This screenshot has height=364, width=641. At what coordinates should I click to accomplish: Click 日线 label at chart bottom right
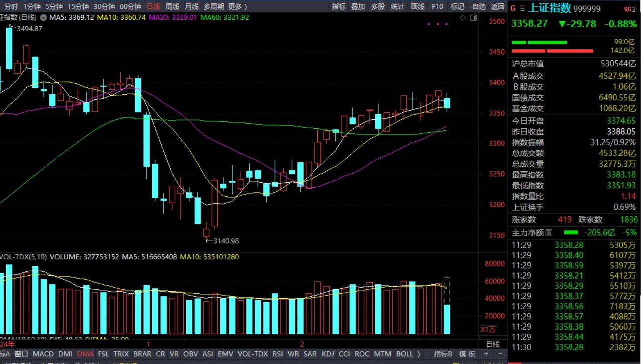tap(493, 344)
